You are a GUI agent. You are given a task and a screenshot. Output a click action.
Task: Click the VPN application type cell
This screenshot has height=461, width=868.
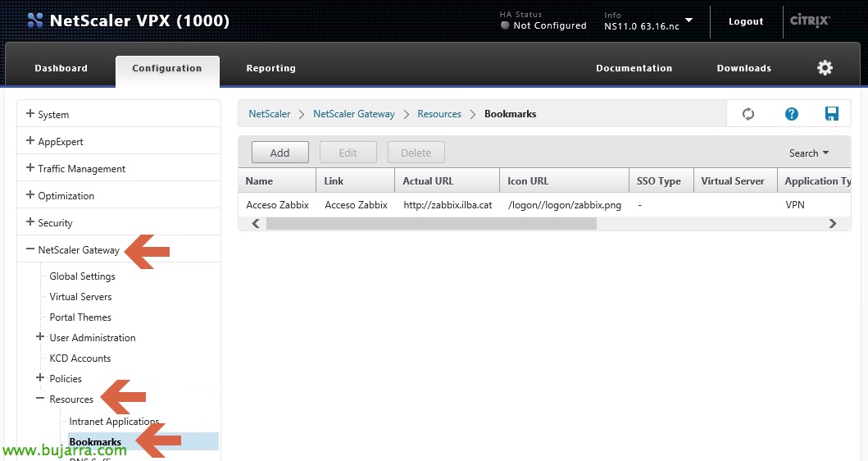[795, 205]
